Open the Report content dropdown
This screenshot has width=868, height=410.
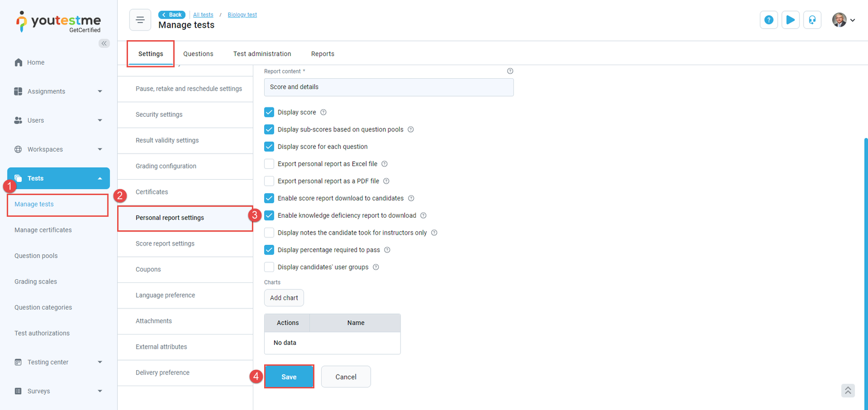388,87
